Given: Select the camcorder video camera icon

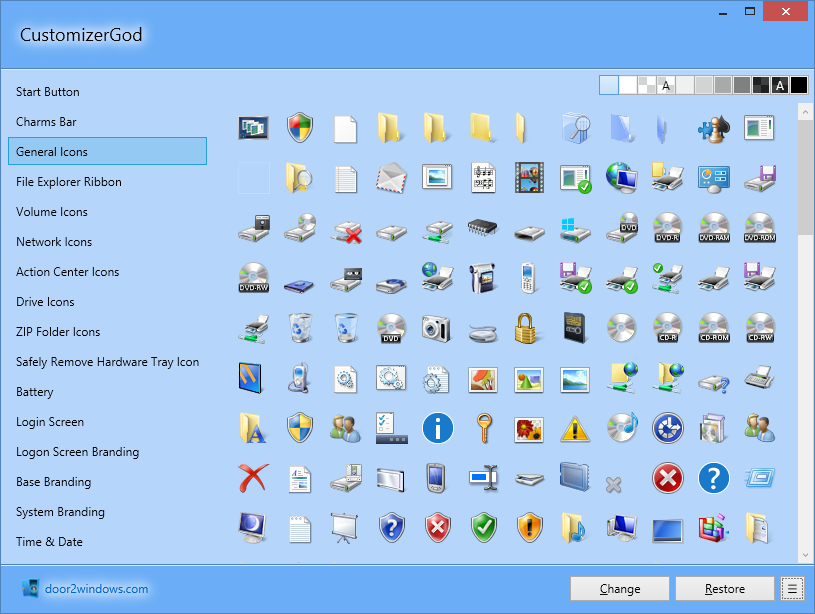Looking at the screenshot, I should click(482, 277).
